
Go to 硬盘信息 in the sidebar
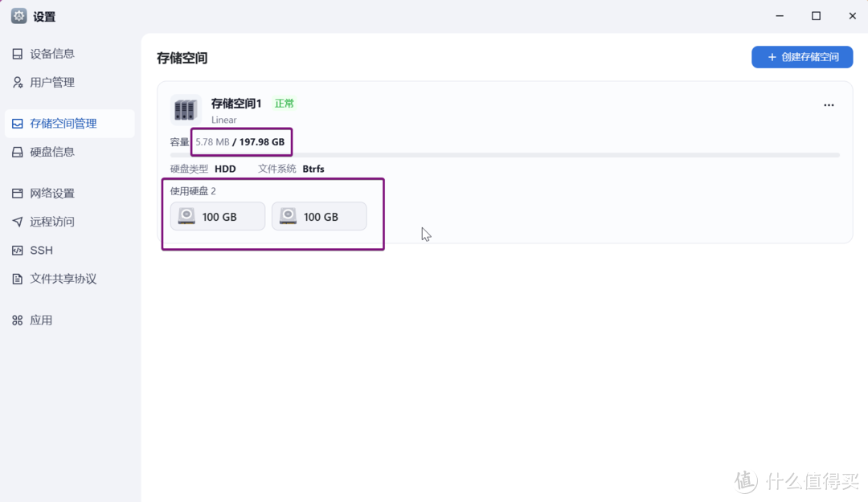(x=70, y=152)
